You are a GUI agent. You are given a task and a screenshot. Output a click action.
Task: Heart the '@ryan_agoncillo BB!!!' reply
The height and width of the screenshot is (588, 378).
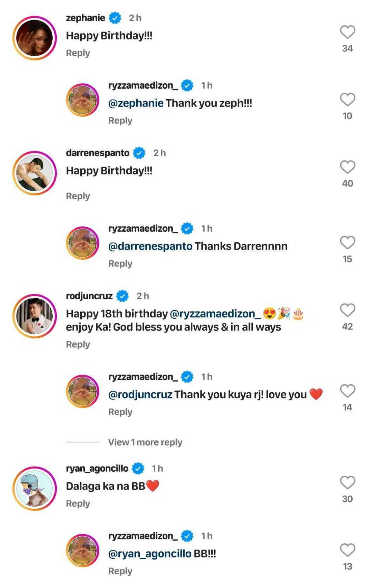tap(347, 550)
